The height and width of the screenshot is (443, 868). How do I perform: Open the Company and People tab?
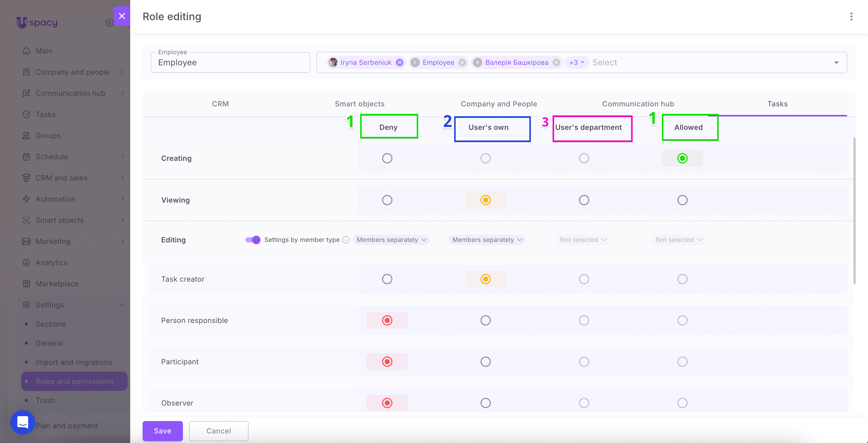click(499, 104)
